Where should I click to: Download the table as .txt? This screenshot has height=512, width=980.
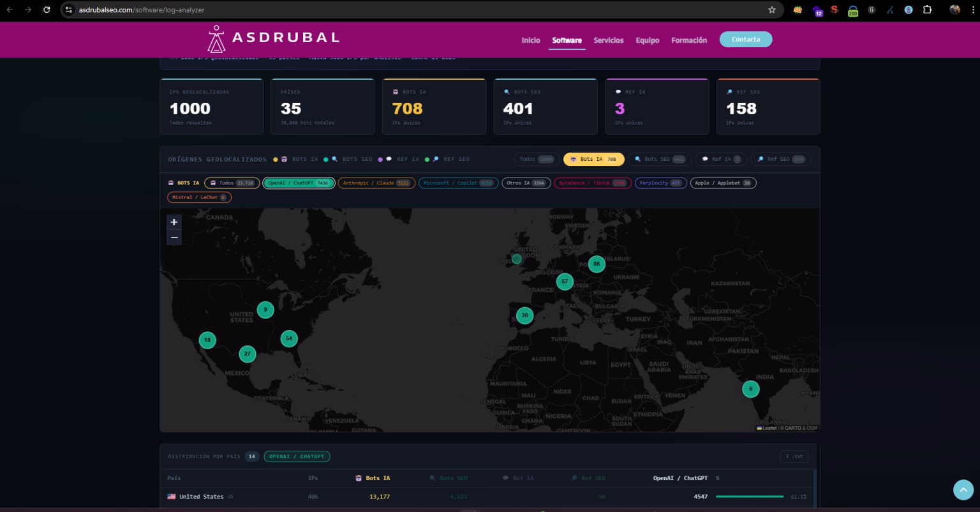pyautogui.click(x=794, y=456)
